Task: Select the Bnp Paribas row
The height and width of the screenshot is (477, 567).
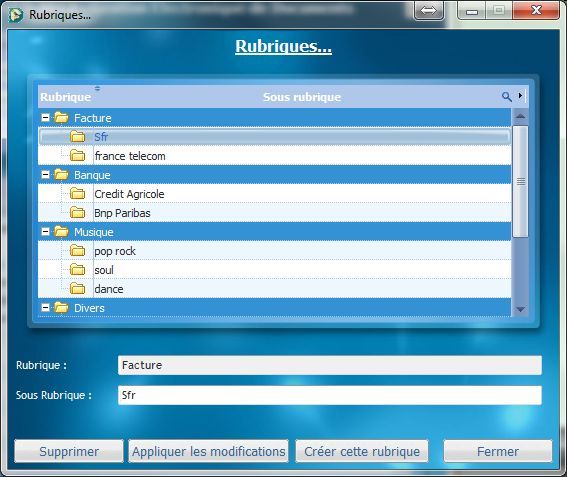Action: [x=274, y=213]
